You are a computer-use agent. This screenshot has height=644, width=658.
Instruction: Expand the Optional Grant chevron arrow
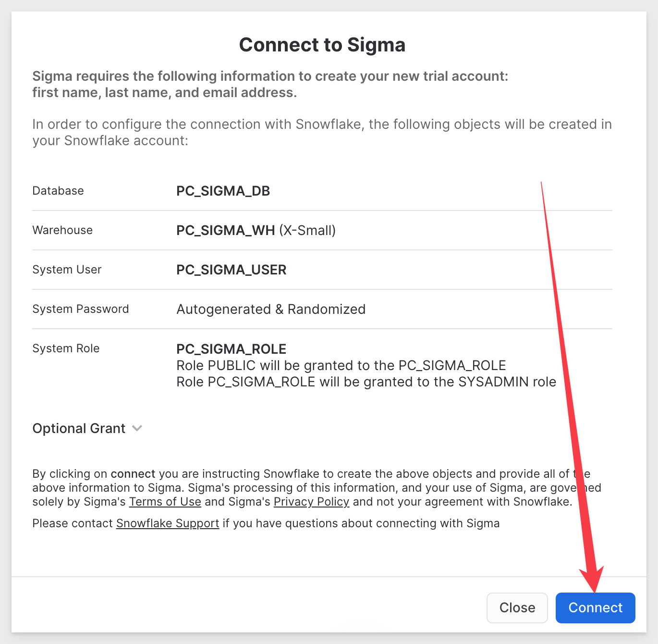(x=137, y=428)
